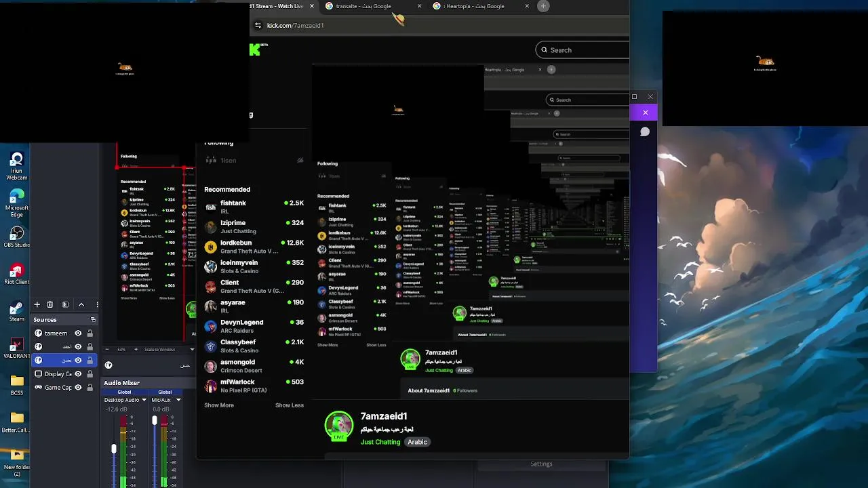Open the Scale to Window dropdown

click(x=169, y=350)
